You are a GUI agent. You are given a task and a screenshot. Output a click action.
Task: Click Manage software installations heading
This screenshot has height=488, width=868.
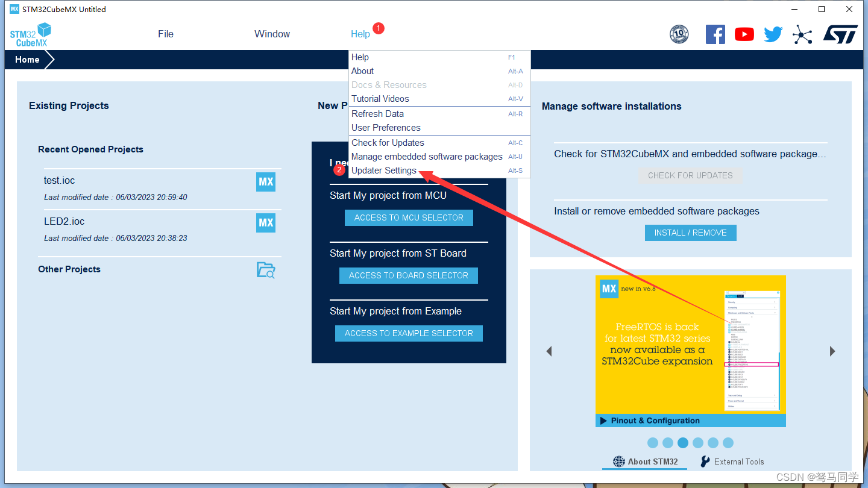[x=611, y=106]
